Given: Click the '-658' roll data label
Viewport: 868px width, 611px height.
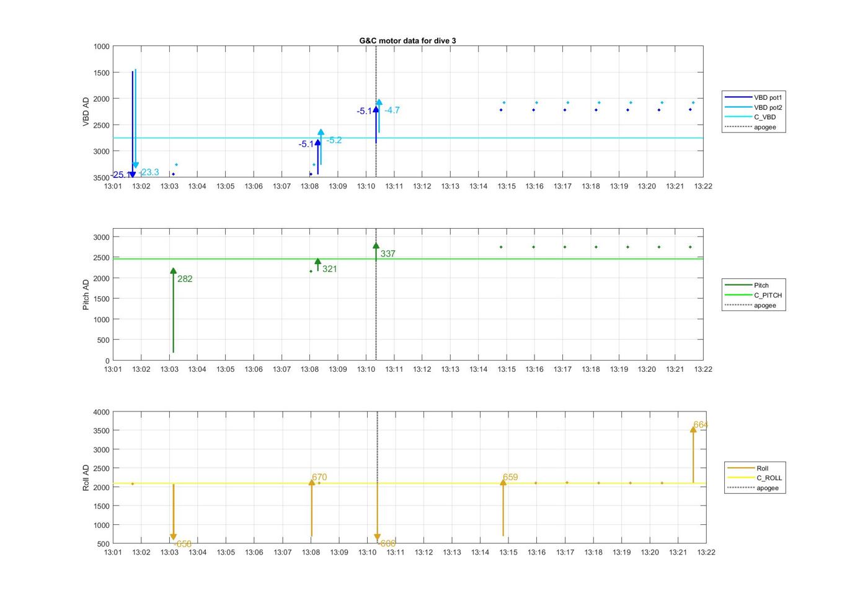Looking at the screenshot, I should click(182, 544).
